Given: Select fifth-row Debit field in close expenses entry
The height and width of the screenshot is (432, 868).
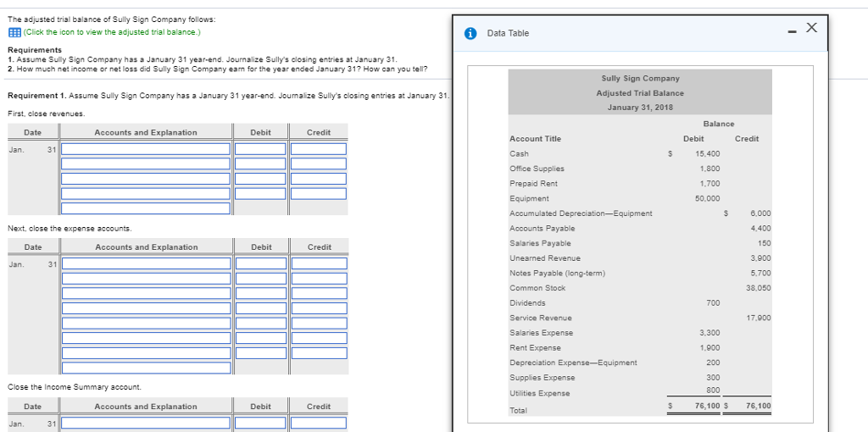Looking at the screenshot, I should [x=261, y=323].
